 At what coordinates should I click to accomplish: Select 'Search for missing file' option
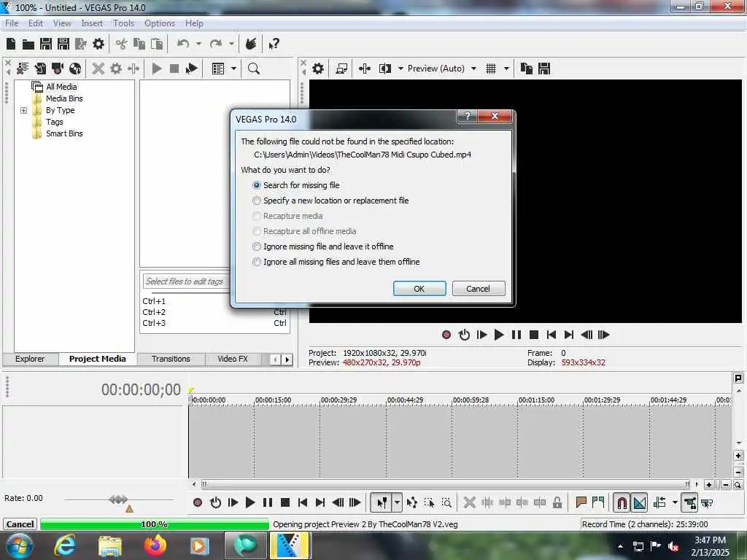coord(296,185)
